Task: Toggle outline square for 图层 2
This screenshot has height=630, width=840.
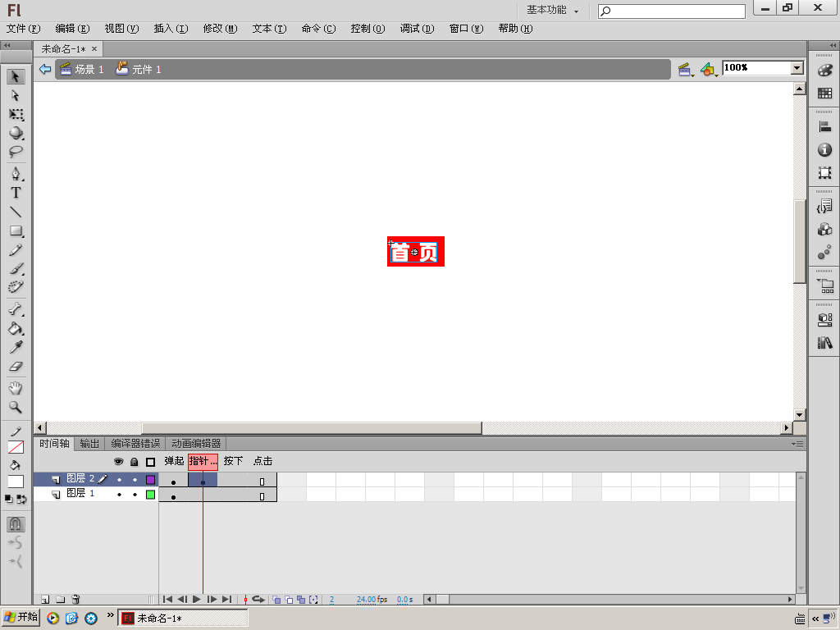Action: pyautogui.click(x=151, y=479)
